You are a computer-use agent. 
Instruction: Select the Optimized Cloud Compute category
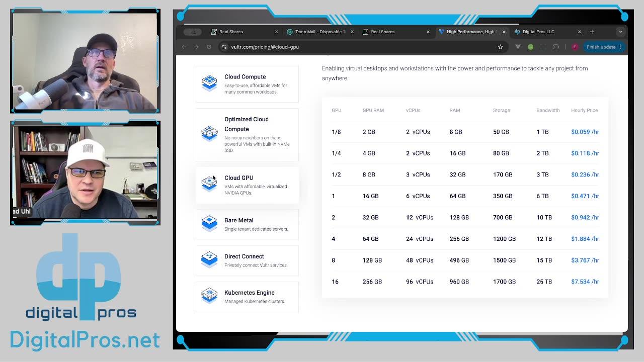[x=247, y=134]
